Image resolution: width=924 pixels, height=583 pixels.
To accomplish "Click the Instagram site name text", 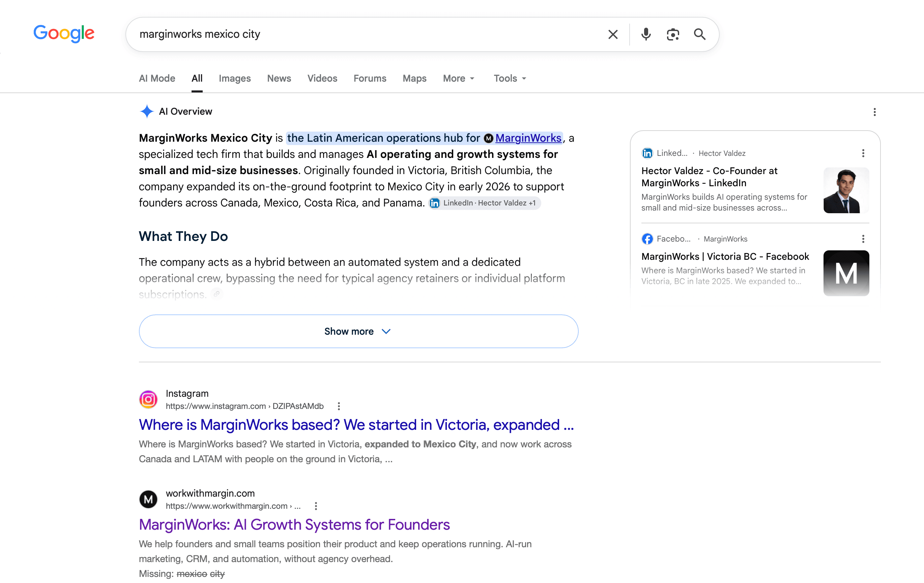I will [187, 393].
